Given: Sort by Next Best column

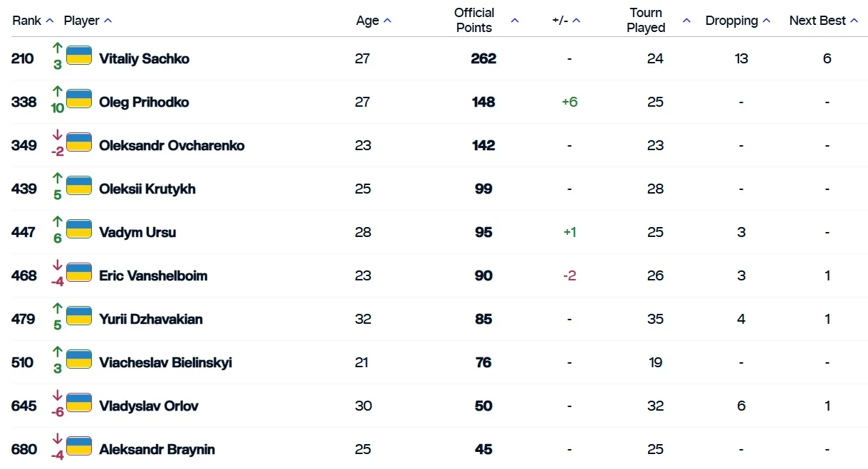Looking at the screenshot, I should point(854,21).
